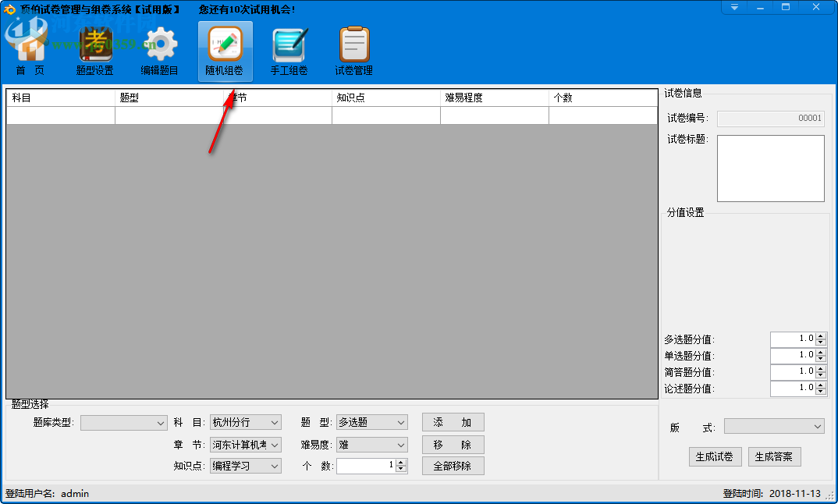The width and height of the screenshot is (838, 504).
Task: Decrease 多选题分值 score value
Action: tap(820, 343)
